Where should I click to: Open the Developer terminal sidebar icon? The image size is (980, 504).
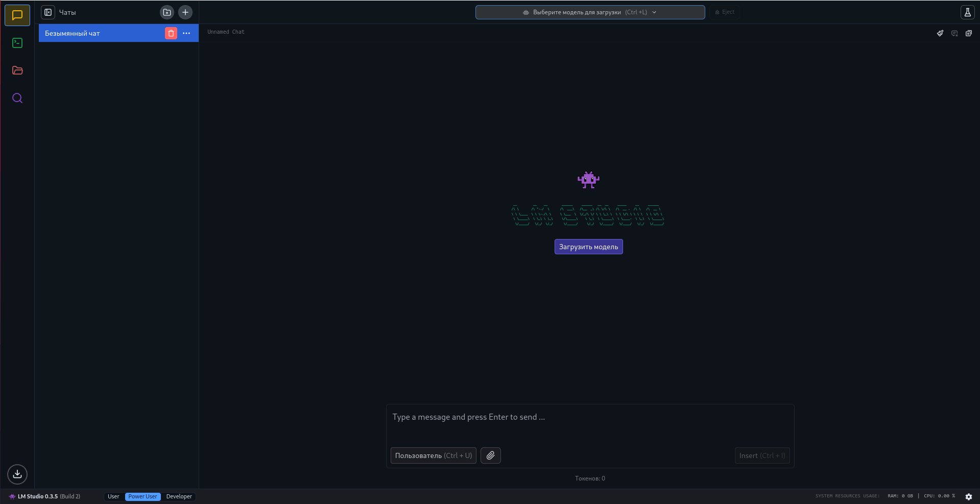tap(17, 43)
